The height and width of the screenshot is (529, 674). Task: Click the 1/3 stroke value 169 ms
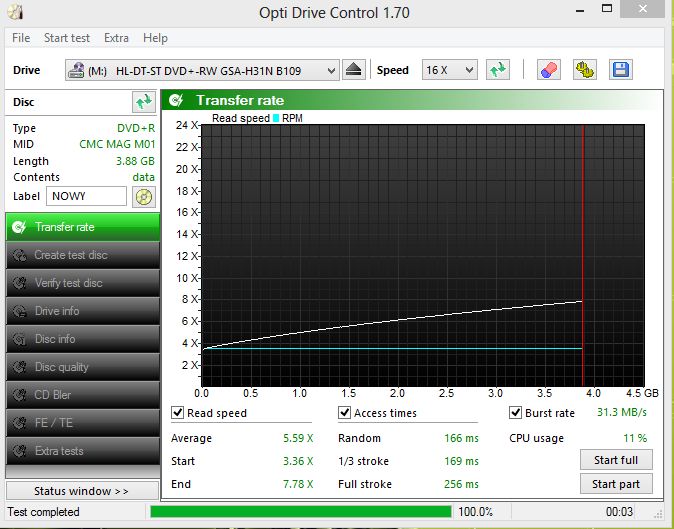pyautogui.click(x=461, y=461)
